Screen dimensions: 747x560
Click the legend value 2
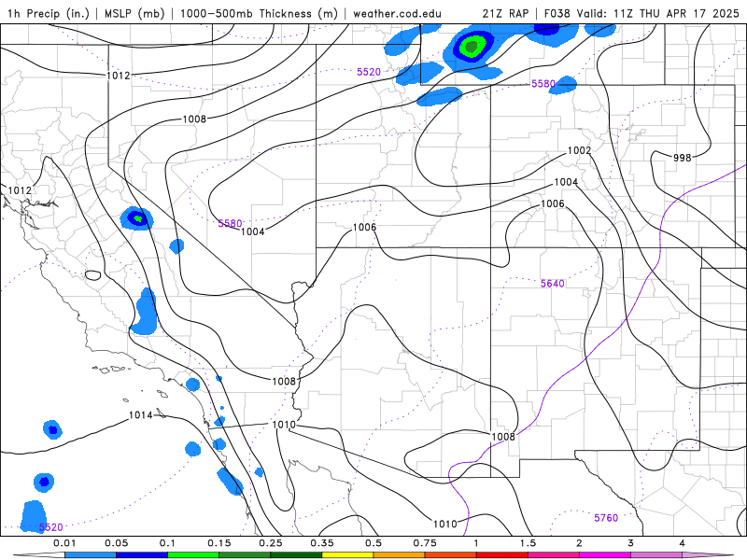pos(579,543)
